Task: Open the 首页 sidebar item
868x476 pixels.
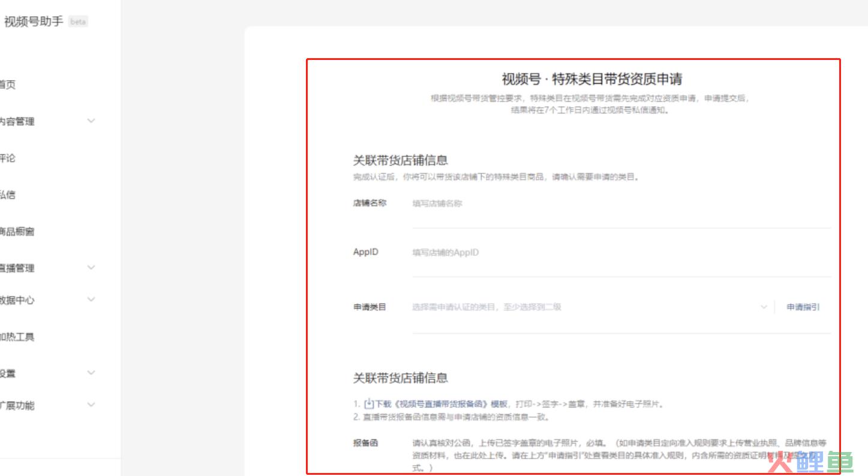Action: pyautogui.click(x=8, y=85)
